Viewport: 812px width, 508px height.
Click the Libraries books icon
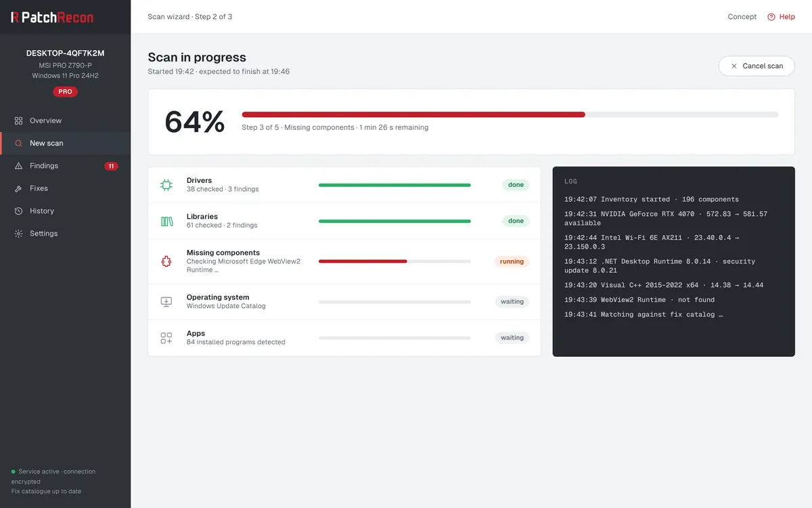[166, 221]
